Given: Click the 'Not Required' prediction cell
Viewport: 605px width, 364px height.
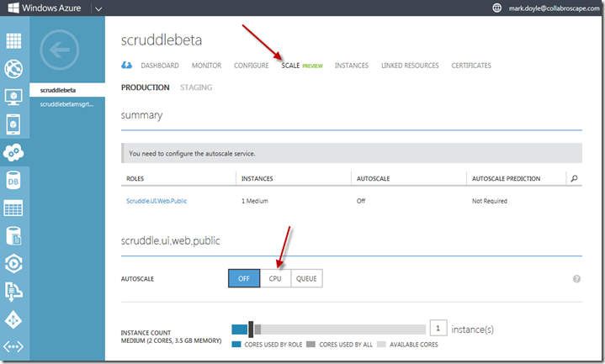Looking at the screenshot, I should 489,201.
